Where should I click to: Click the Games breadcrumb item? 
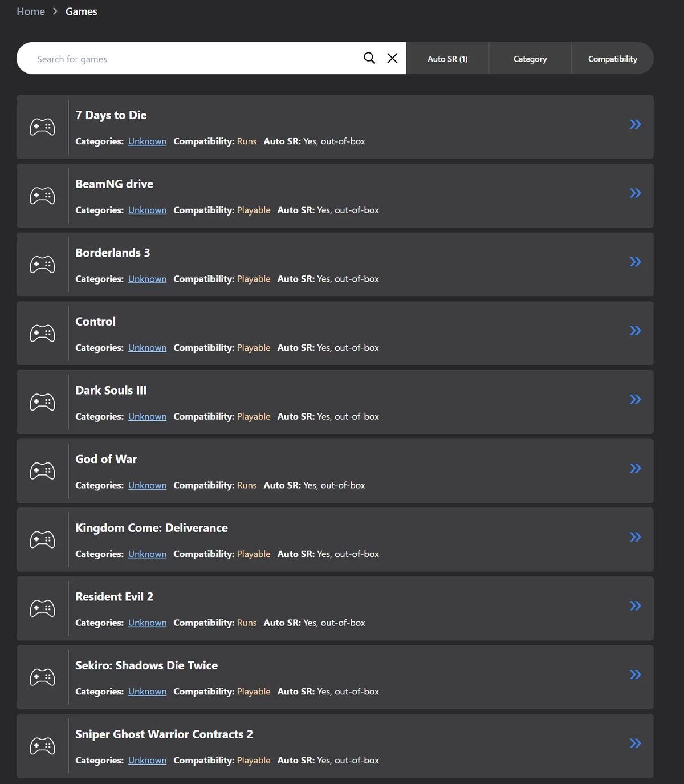tap(82, 11)
